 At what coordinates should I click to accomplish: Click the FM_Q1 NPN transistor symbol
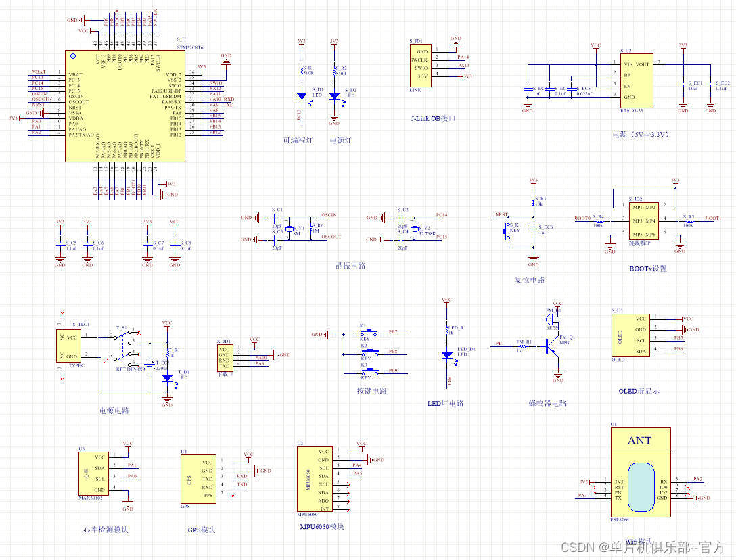coord(552,348)
